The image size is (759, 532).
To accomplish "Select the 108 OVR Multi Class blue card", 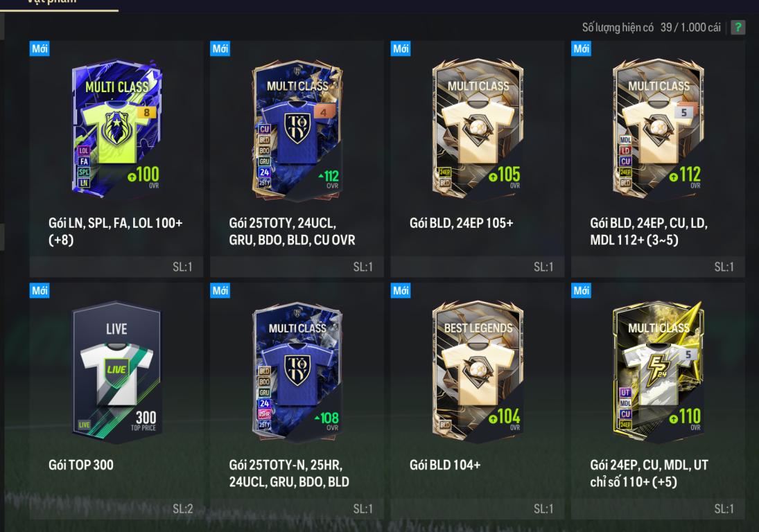I will click(x=297, y=371).
